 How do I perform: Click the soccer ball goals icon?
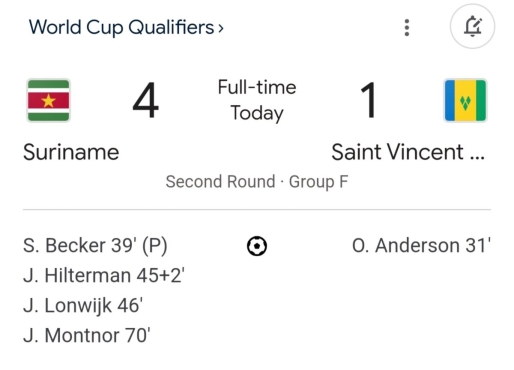257,246
